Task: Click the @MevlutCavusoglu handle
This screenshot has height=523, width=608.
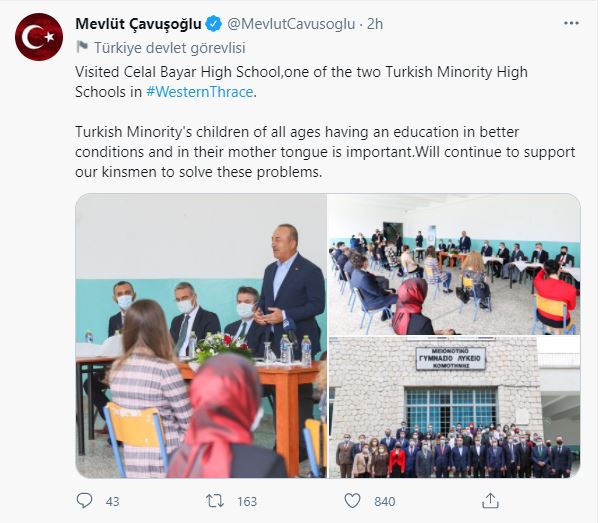Action: tap(291, 24)
